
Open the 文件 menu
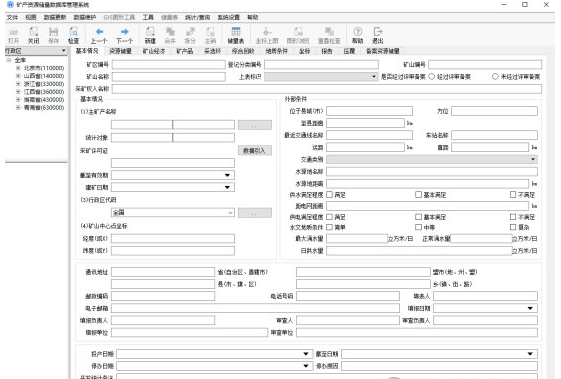tap(12, 17)
